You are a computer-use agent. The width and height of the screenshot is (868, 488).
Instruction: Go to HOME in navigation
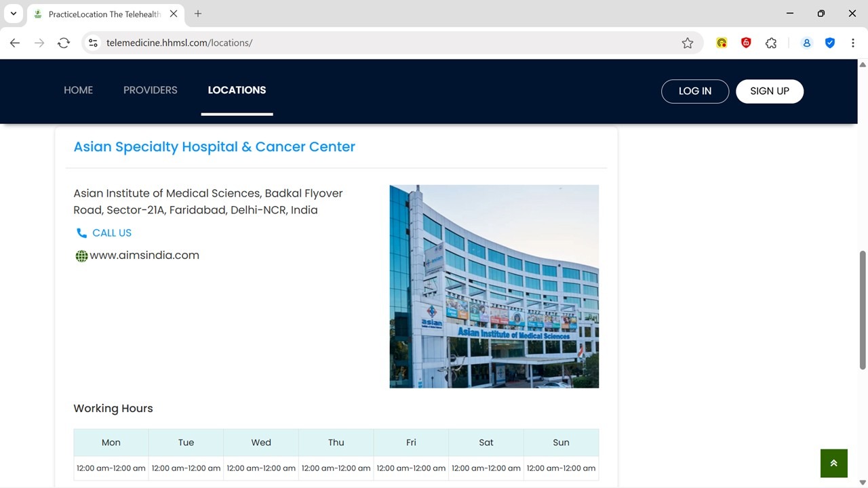(79, 90)
